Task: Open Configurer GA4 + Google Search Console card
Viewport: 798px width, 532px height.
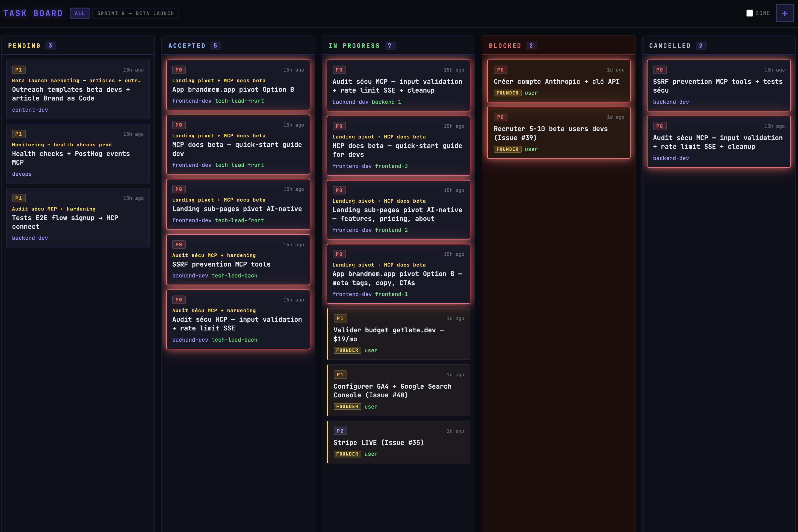Action: (x=398, y=390)
